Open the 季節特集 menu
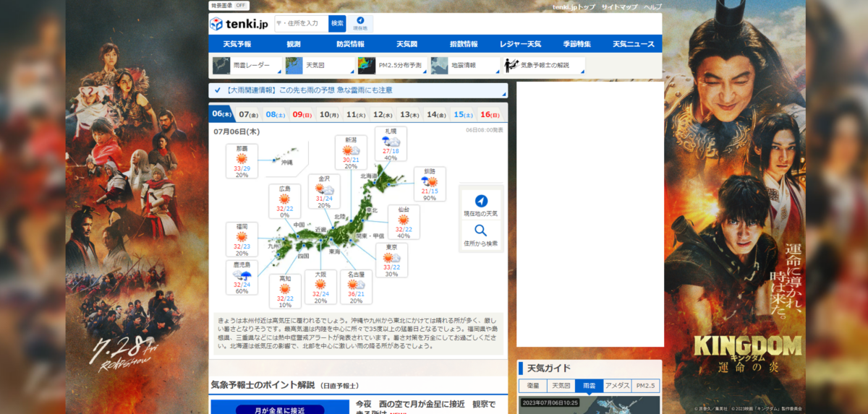 576,44
